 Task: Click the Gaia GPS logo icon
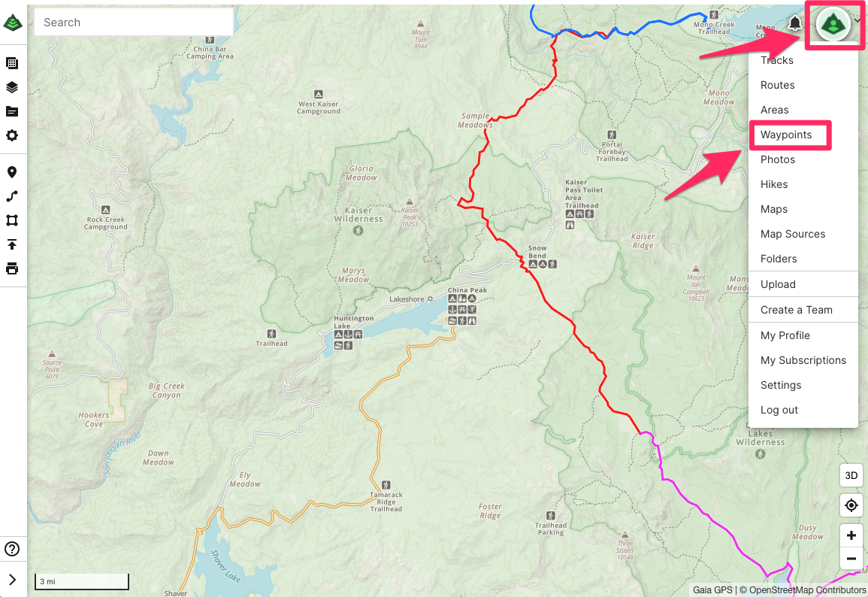tap(13, 23)
